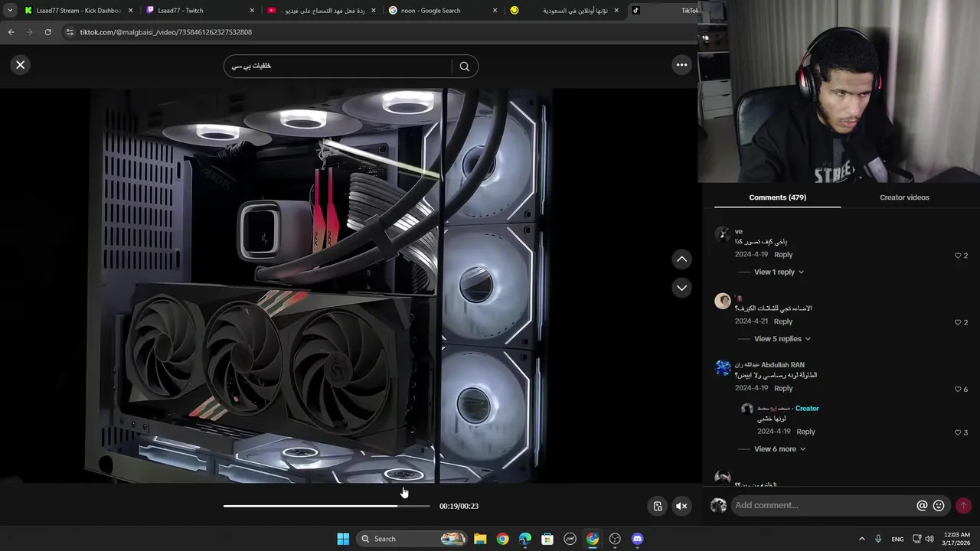Open Microsoft Edge from the taskbar
Screen dimensions: 980x551
[524, 539]
